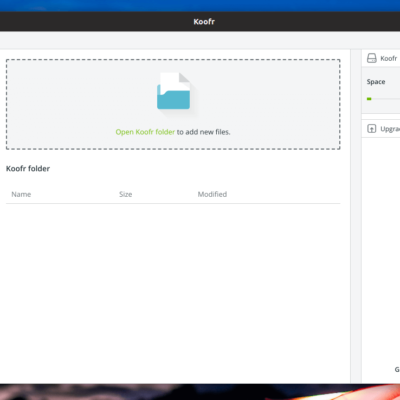Click the "to add new files." text
Viewport: 400px width, 400px height.
coord(203,132)
